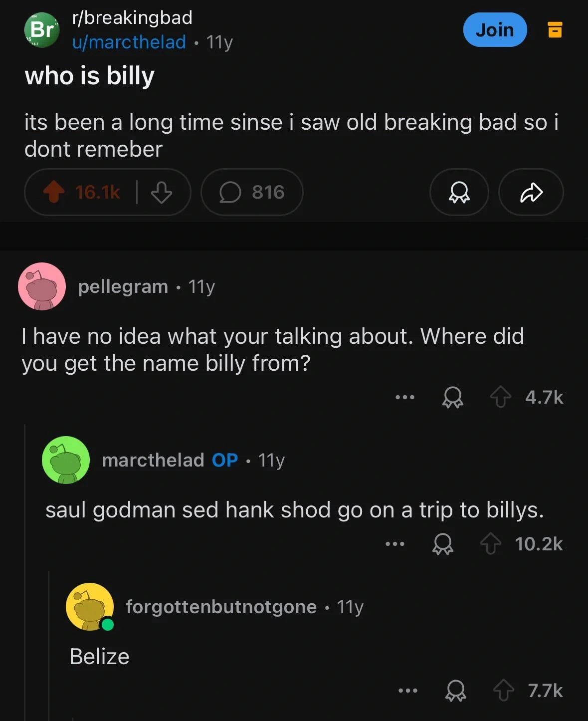Award the Belize comment
Viewport: 588px width, 721px height.
coord(456,691)
